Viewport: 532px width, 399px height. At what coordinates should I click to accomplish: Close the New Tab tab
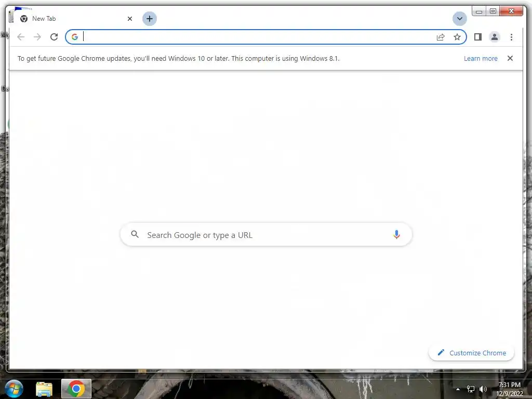coord(129,19)
